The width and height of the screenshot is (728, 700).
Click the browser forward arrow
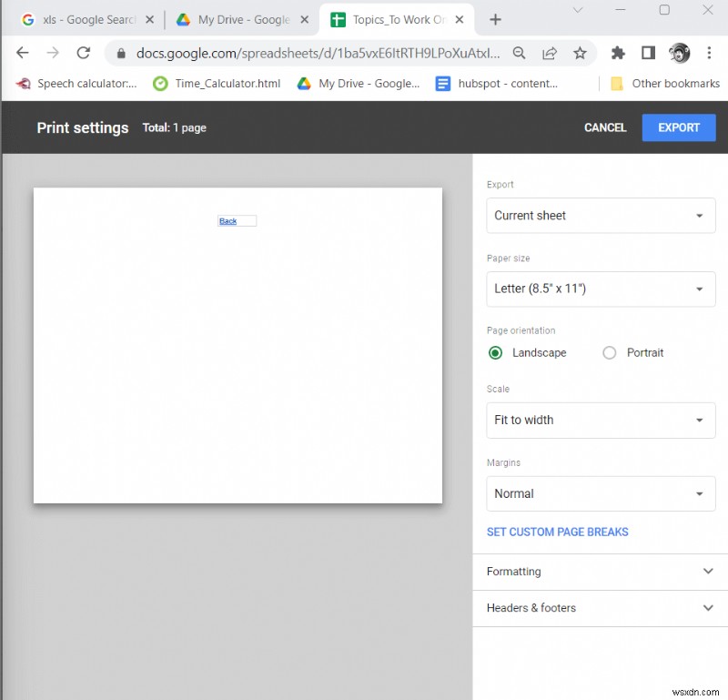[53, 53]
